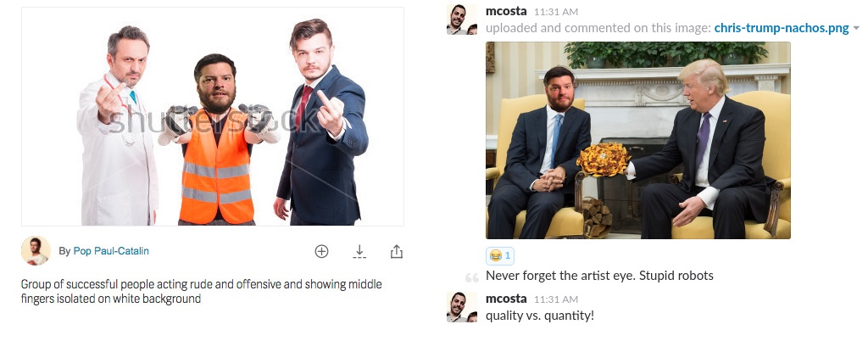Open the chris-trump-nachos.png file link

click(781, 28)
